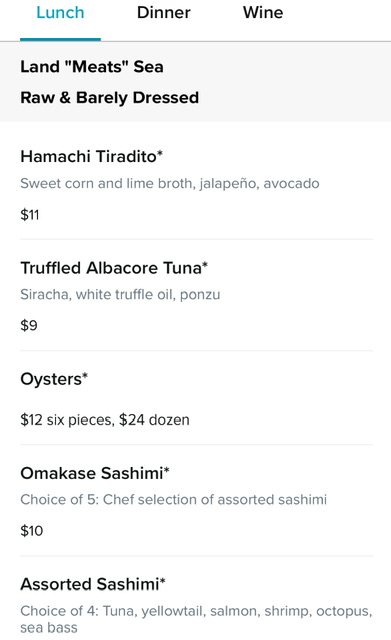
Task: Select the $9 price for Albacore Tuna
Action: (29, 326)
